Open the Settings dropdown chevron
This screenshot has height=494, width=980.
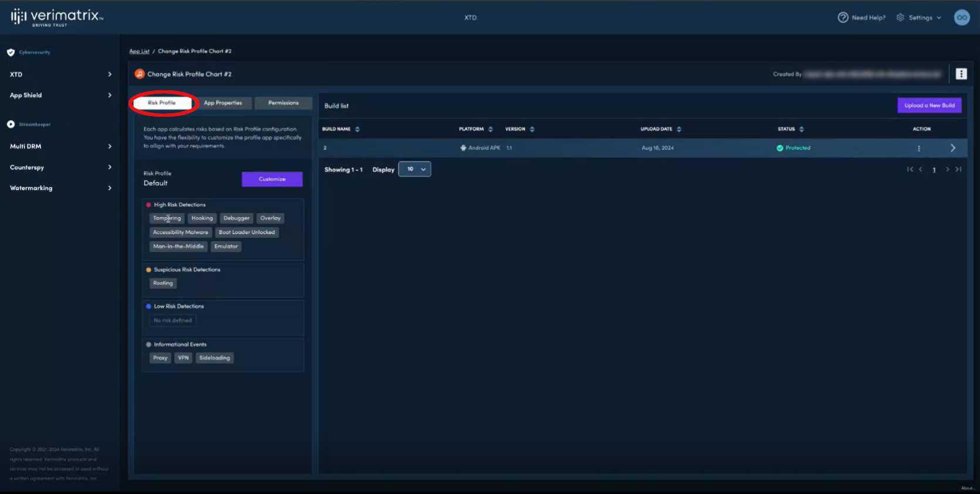click(x=939, y=18)
